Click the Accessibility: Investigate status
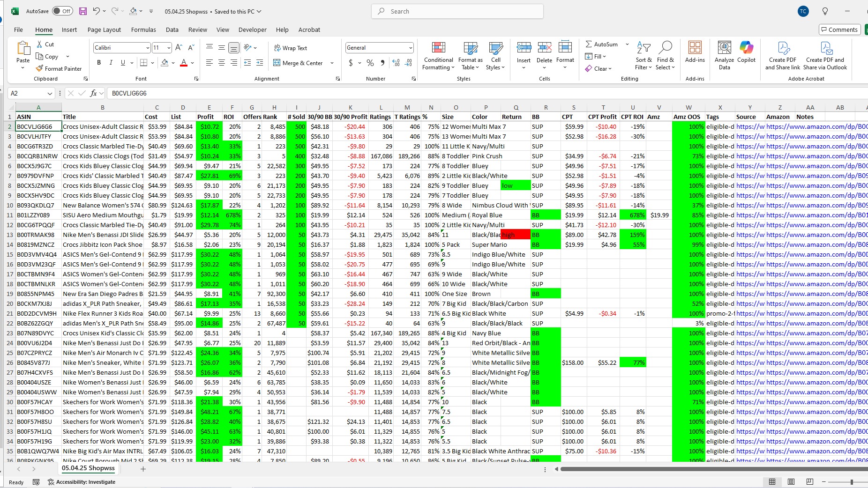Screen dimensions: 868x488 (x=82, y=482)
